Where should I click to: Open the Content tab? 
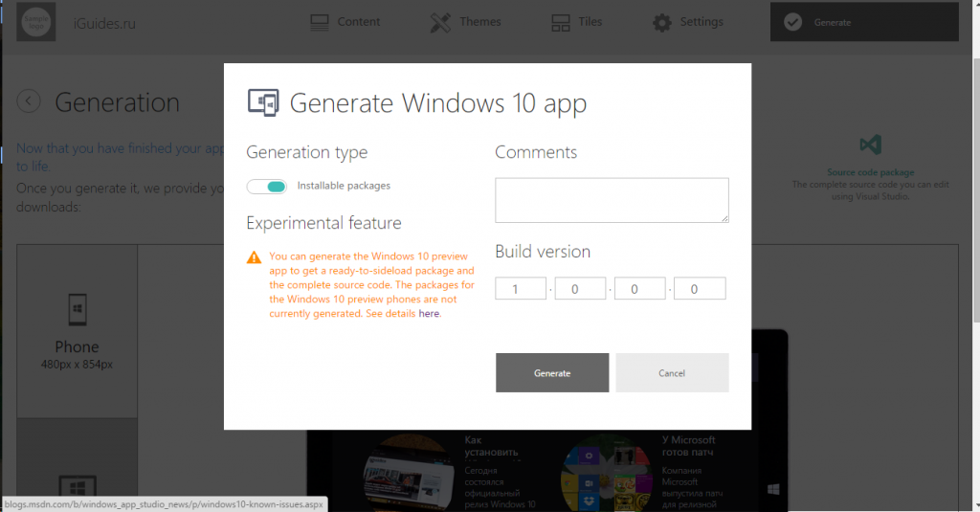coord(345,22)
